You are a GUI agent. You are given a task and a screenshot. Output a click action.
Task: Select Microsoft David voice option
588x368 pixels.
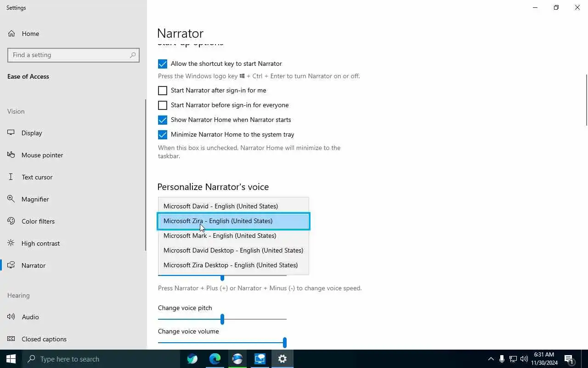[233, 206]
